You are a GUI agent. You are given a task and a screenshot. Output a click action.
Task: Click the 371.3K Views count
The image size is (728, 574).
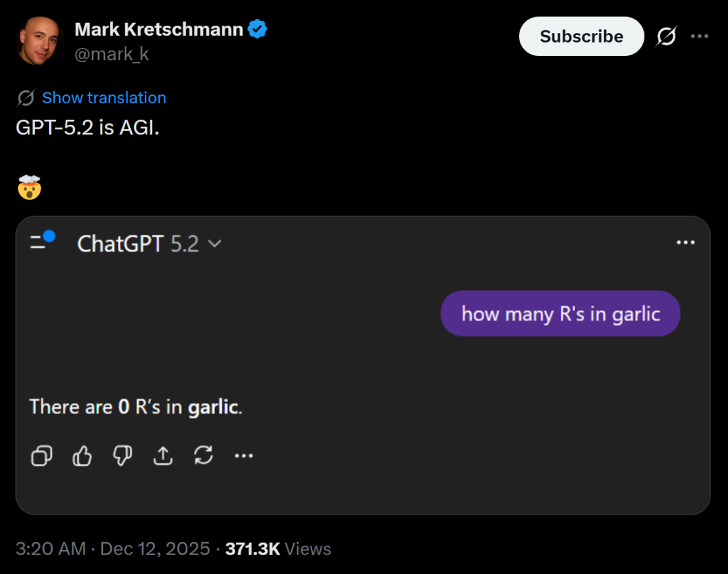coord(278,549)
